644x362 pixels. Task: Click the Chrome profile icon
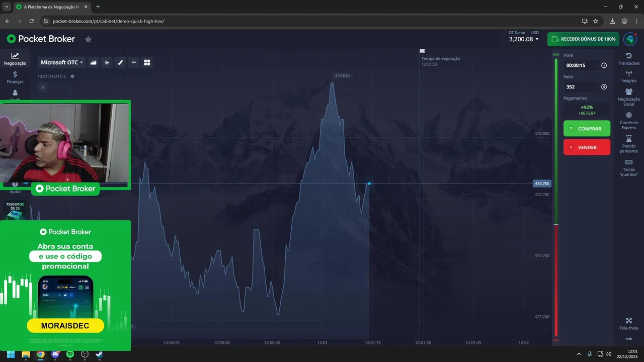click(x=624, y=21)
